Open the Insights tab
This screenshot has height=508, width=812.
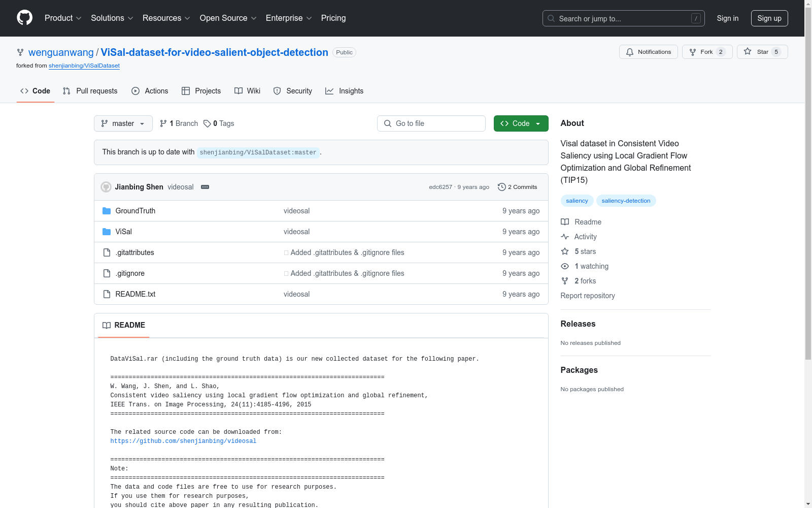pyautogui.click(x=345, y=91)
